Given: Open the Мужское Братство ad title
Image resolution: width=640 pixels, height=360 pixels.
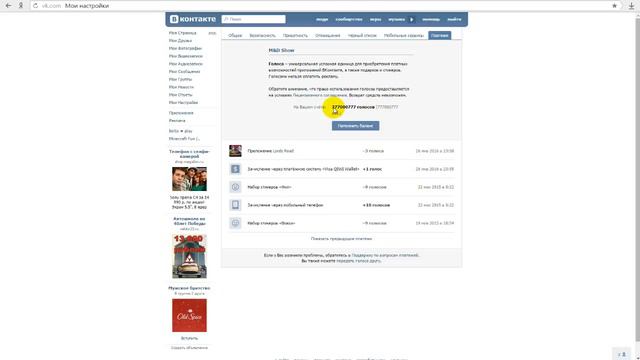Looking at the screenshot, I should [x=189, y=288].
